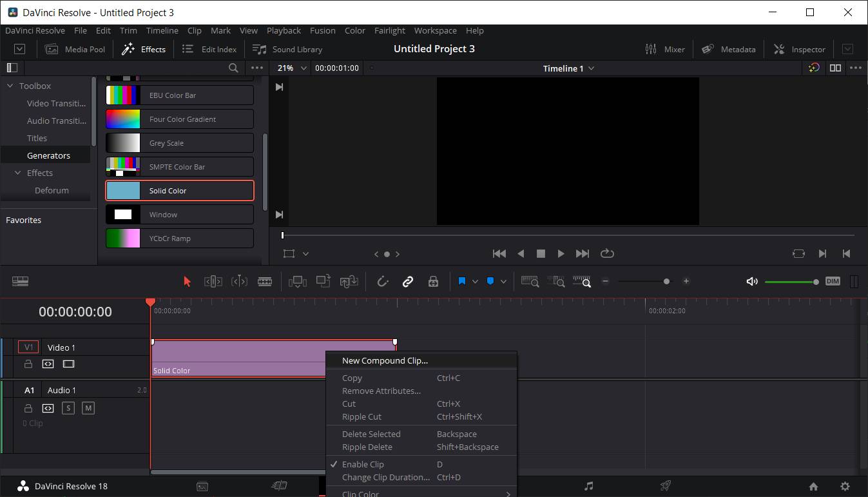This screenshot has height=497, width=868.
Task: Open the Sound Library panel
Action: (x=287, y=49)
